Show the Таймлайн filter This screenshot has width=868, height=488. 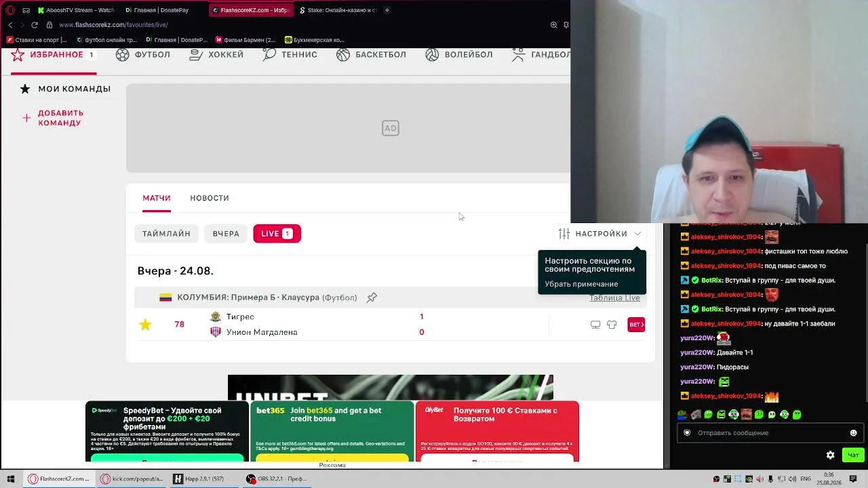pyautogui.click(x=166, y=234)
